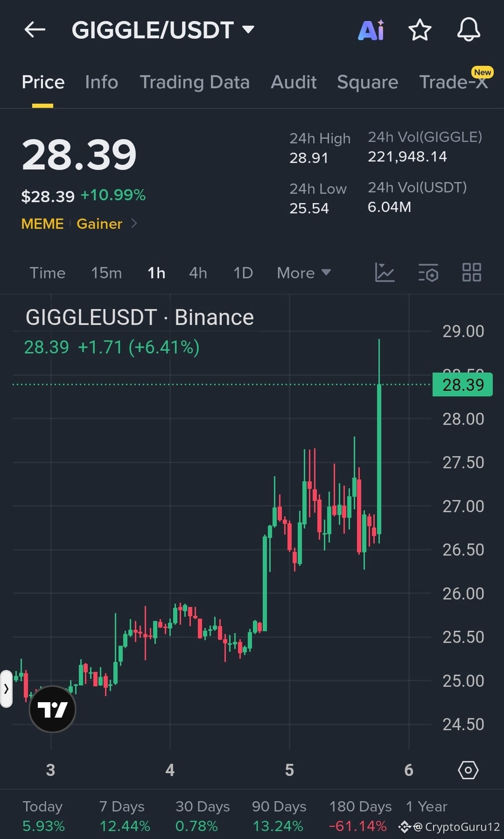Tap the 1 Year performance label

pyautogui.click(x=427, y=806)
